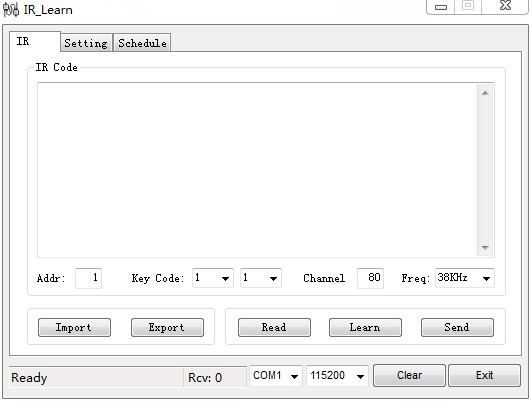
Task: Expand the first Key Code dropdown
Action: click(x=213, y=278)
